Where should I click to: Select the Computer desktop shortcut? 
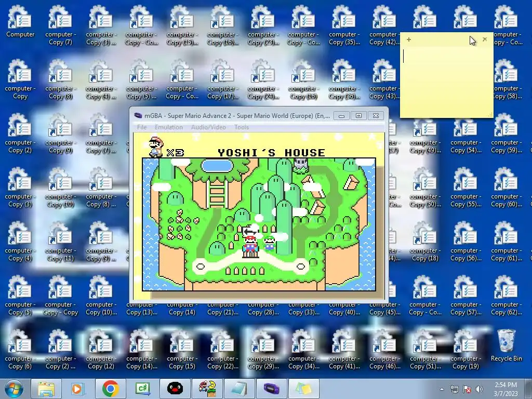click(20, 21)
